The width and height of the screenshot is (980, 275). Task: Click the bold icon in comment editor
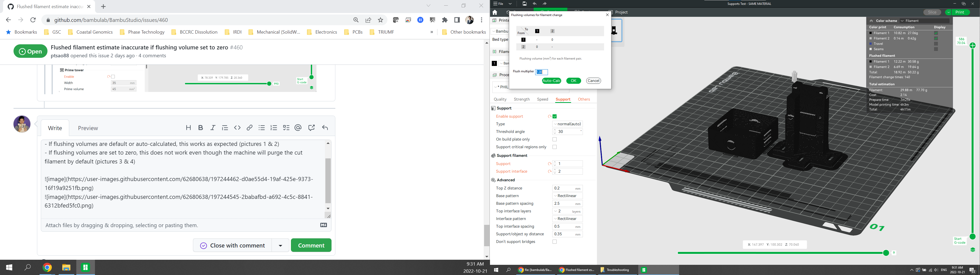[x=201, y=128]
